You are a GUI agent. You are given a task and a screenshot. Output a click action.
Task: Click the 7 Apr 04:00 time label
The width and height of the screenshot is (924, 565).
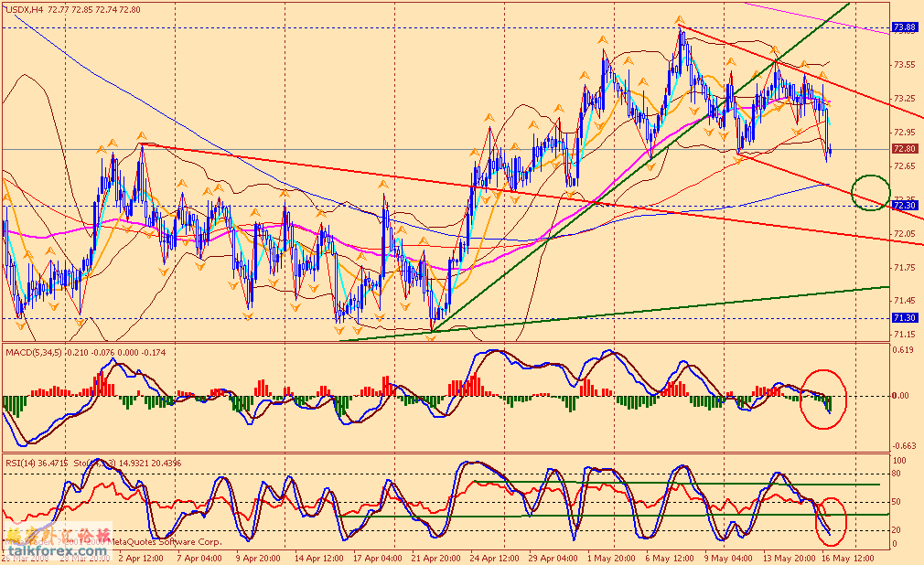click(199, 558)
